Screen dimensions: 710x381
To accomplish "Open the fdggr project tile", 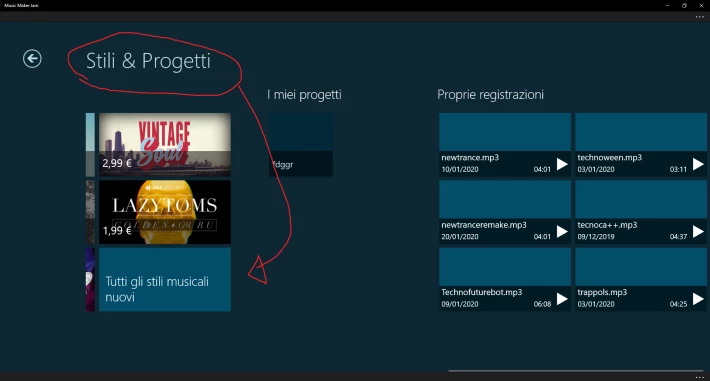I will pos(301,145).
